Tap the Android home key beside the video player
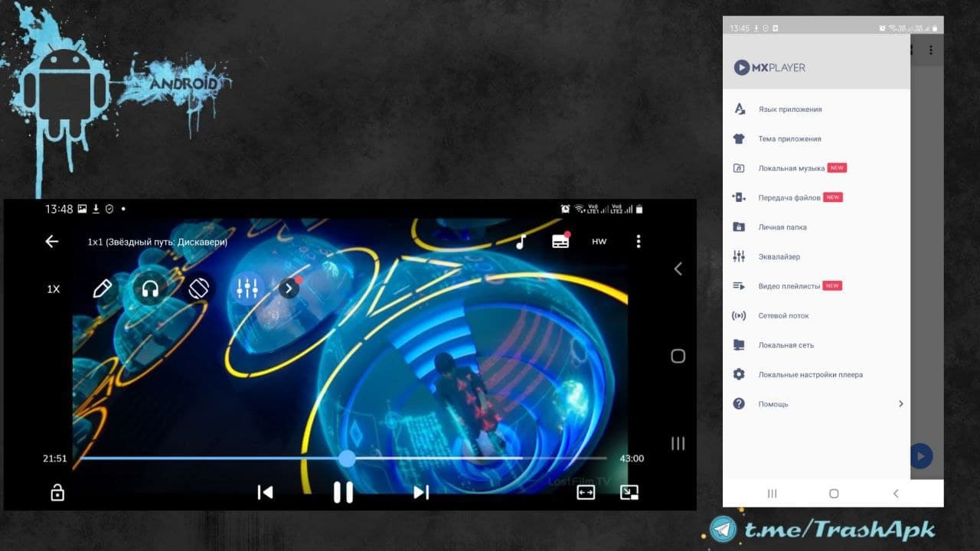 (x=678, y=356)
